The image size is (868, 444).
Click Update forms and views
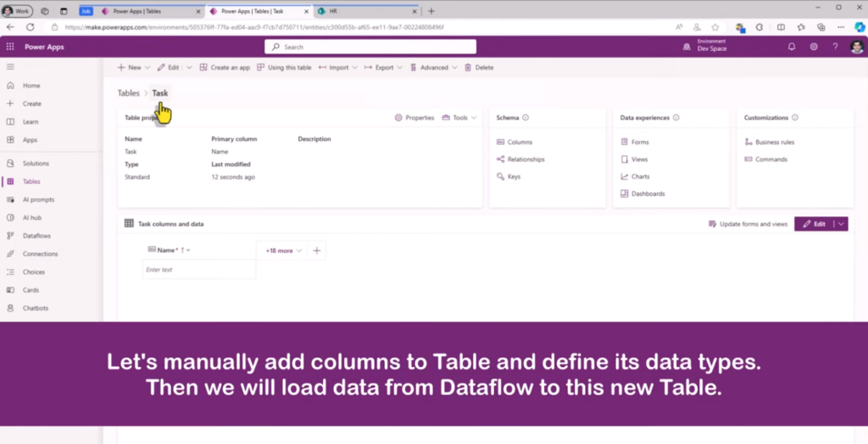coord(748,225)
